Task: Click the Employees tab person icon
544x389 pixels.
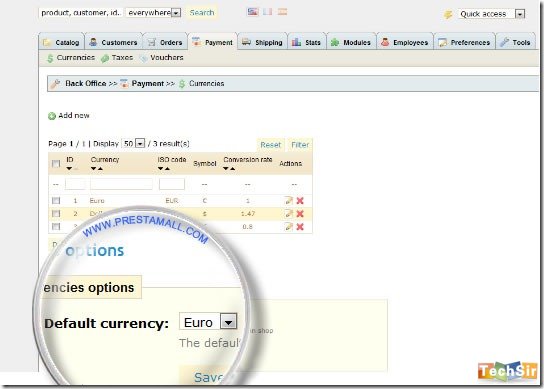Action: tap(385, 42)
